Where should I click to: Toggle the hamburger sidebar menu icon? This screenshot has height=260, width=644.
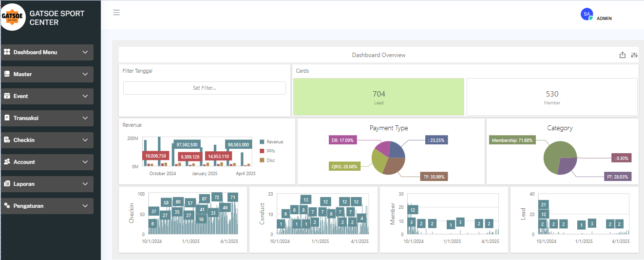(116, 13)
